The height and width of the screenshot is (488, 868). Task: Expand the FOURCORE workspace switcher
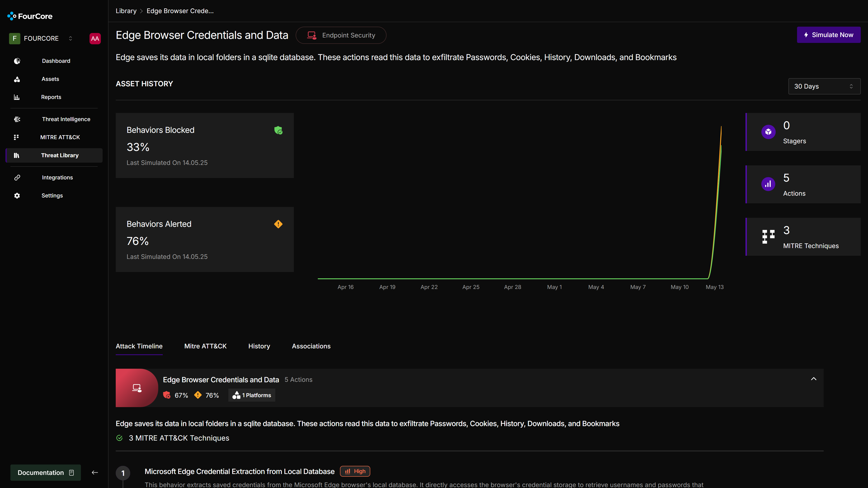[x=71, y=38]
